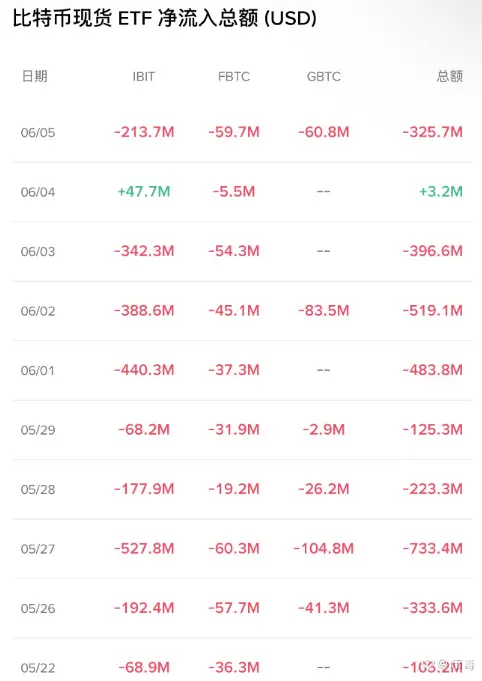Click FBTC value -19.2M

click(234, 489)
